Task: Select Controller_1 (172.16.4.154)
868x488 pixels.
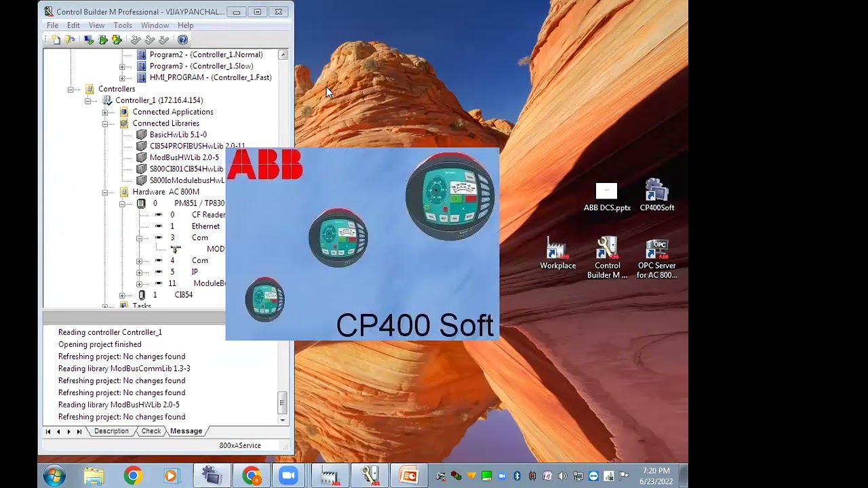Action: click(159, 100)
